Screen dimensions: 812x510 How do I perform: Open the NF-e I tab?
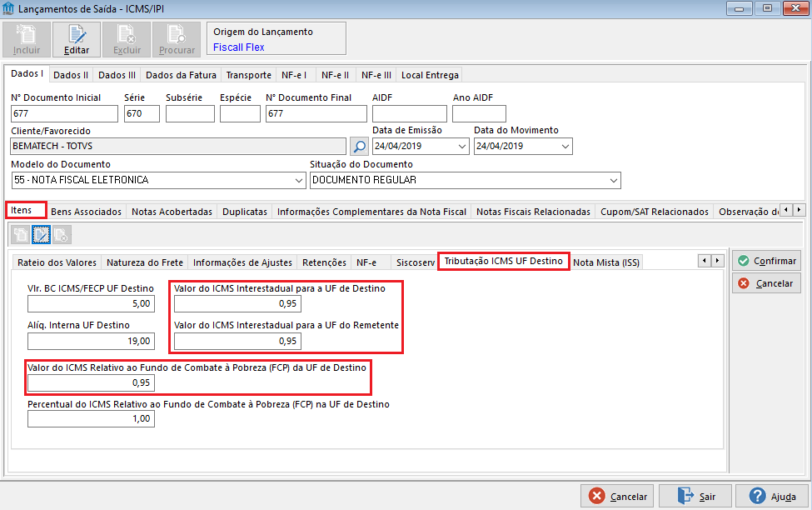click(294, 75)
